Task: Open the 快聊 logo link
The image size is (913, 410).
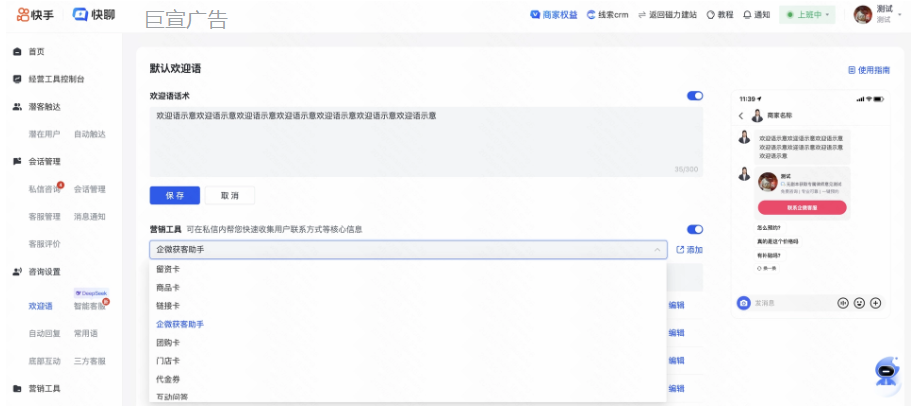Action: pos(93,15)
